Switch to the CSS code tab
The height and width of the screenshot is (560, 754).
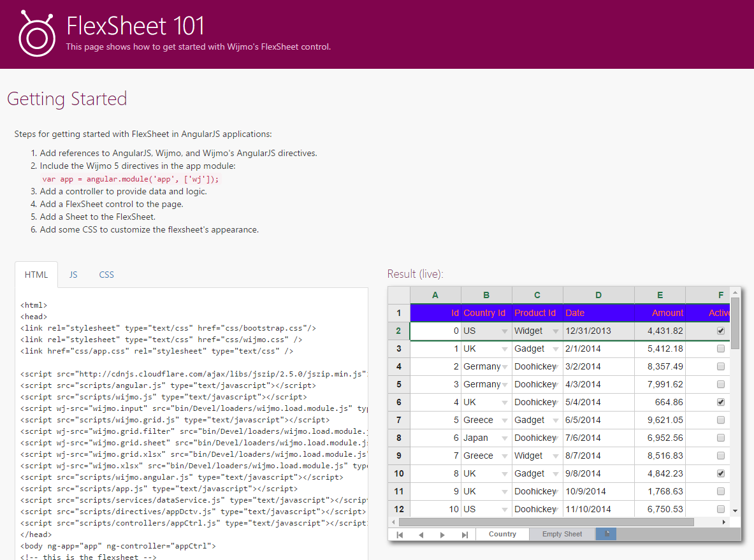click(106, 275)
